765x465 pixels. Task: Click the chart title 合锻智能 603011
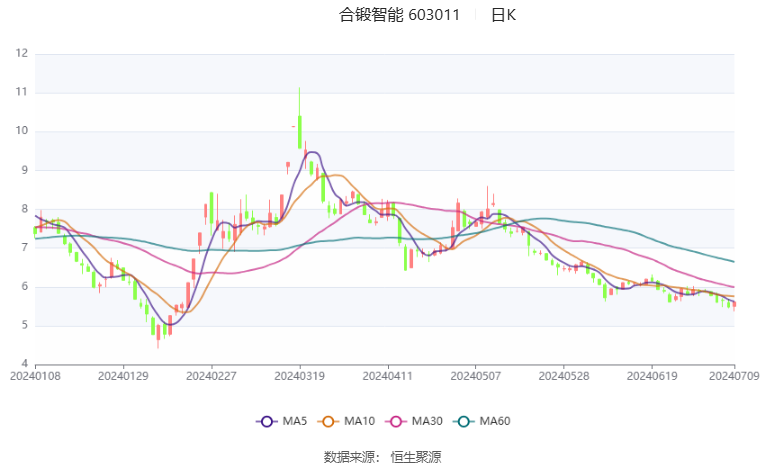pos(399,15)
